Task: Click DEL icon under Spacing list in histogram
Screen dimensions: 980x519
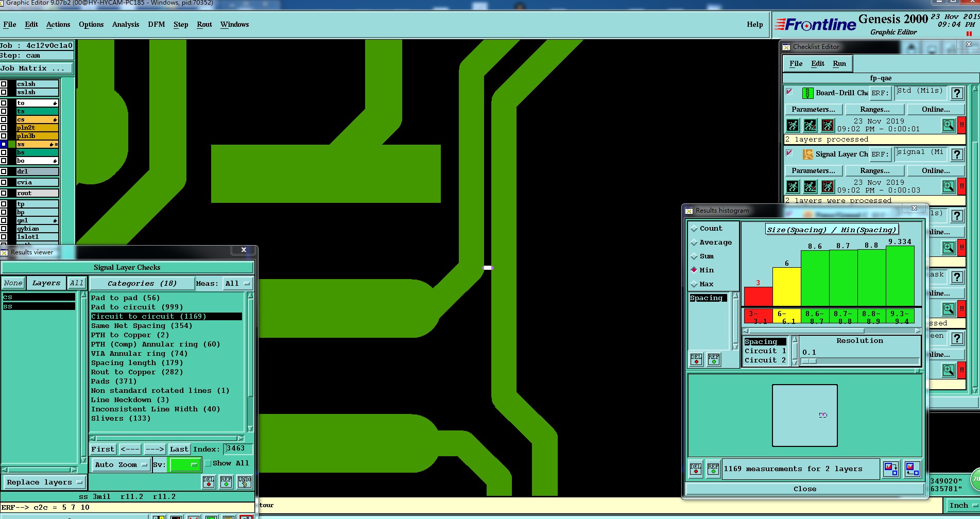Action: point(696,359)
